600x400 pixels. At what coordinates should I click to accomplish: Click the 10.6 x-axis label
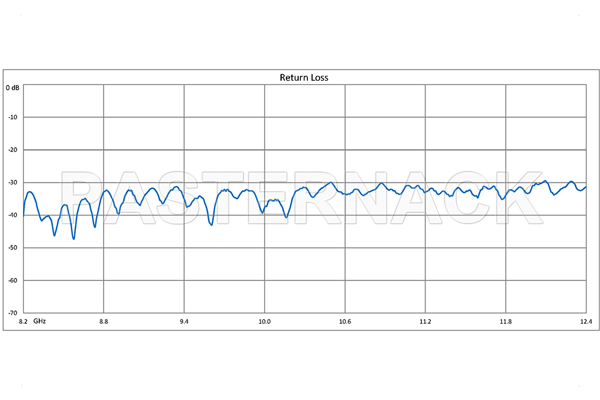click(345, 322)
